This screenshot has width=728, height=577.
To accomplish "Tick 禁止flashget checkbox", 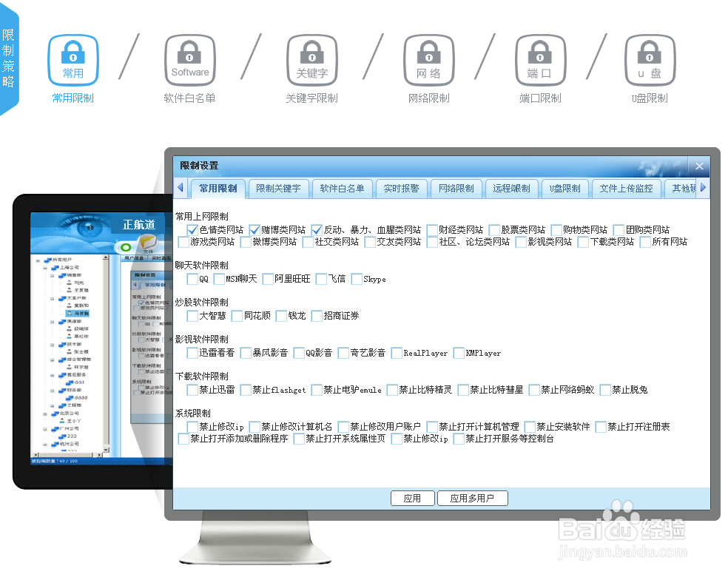I will click(x=246, y=390).
